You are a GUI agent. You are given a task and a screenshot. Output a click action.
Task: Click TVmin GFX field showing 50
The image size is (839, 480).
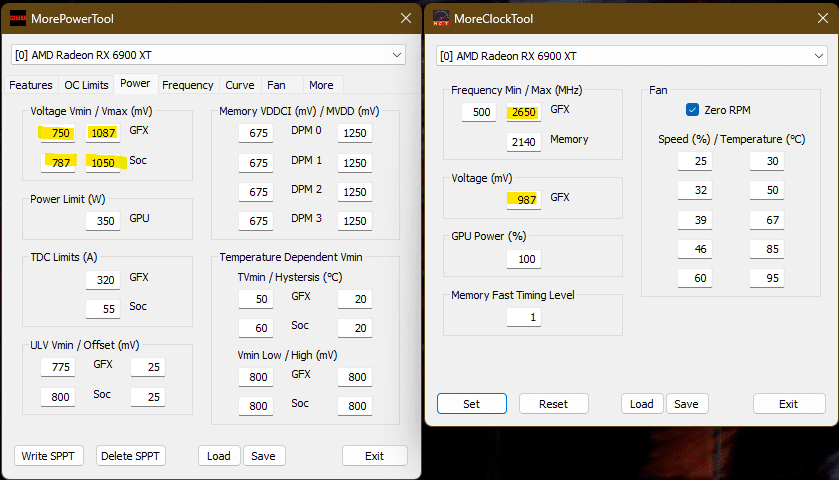256,299
